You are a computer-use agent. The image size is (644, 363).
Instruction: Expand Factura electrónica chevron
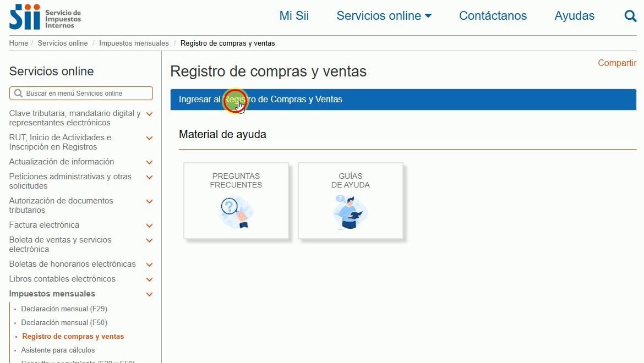pos(150,226)
